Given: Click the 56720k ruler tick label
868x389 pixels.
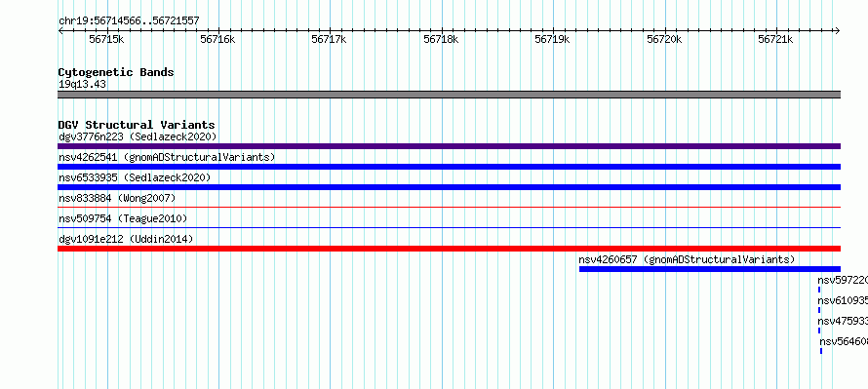Looking at the screenshot, I should [x=664, y=39].
